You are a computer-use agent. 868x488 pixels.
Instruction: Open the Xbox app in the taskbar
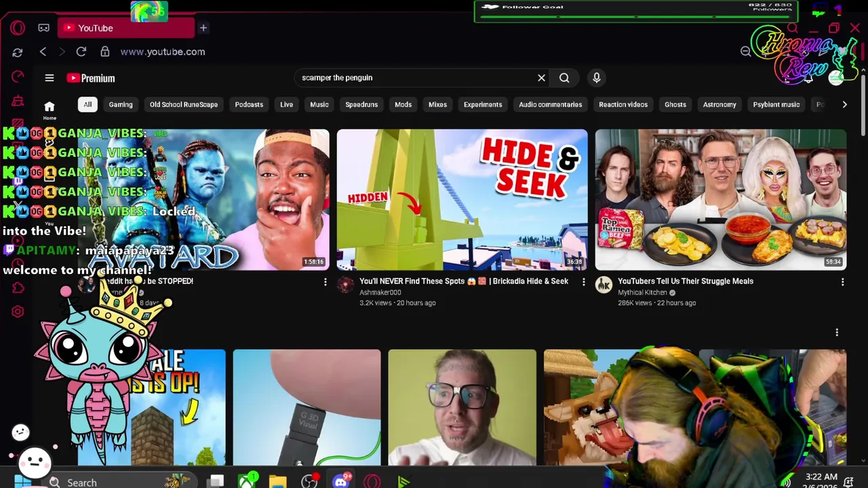pos(248,482)
